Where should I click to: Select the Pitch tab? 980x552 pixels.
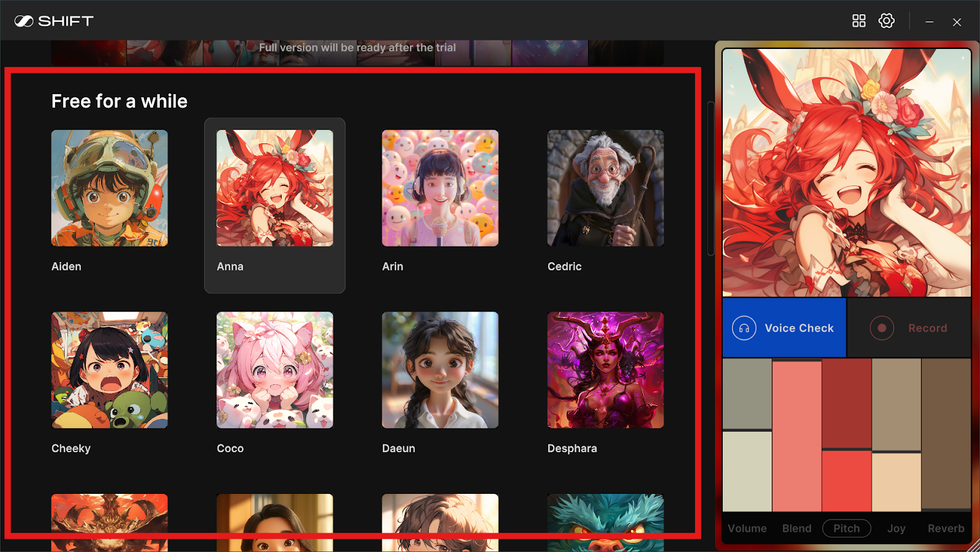(846, 528)
